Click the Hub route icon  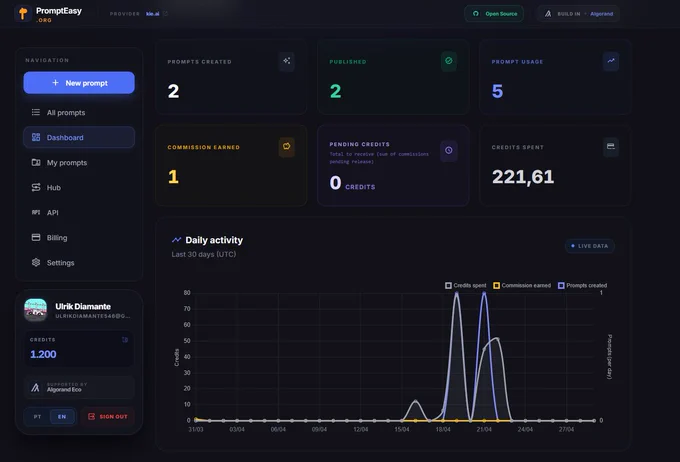click(36, 187)
